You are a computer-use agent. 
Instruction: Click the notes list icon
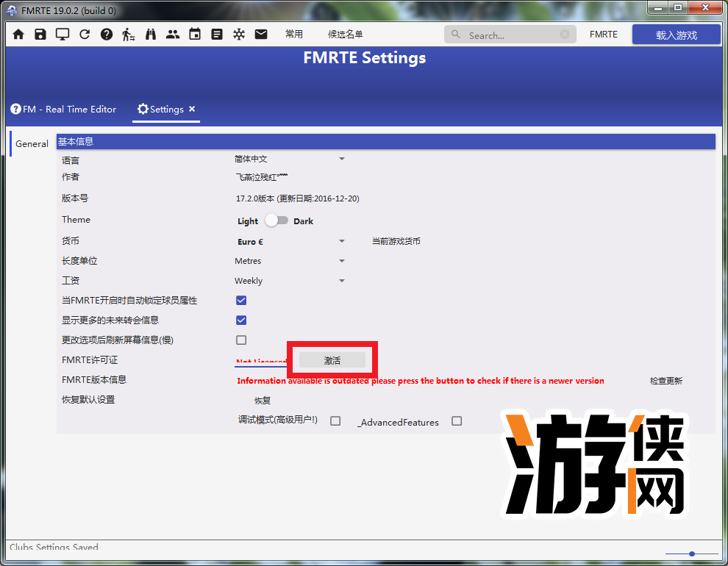pos(217,35)
